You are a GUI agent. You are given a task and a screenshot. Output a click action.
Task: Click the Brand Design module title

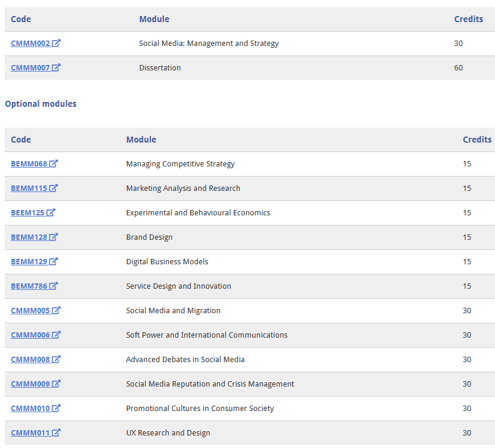pyautogui.click(x=149, y=237)
